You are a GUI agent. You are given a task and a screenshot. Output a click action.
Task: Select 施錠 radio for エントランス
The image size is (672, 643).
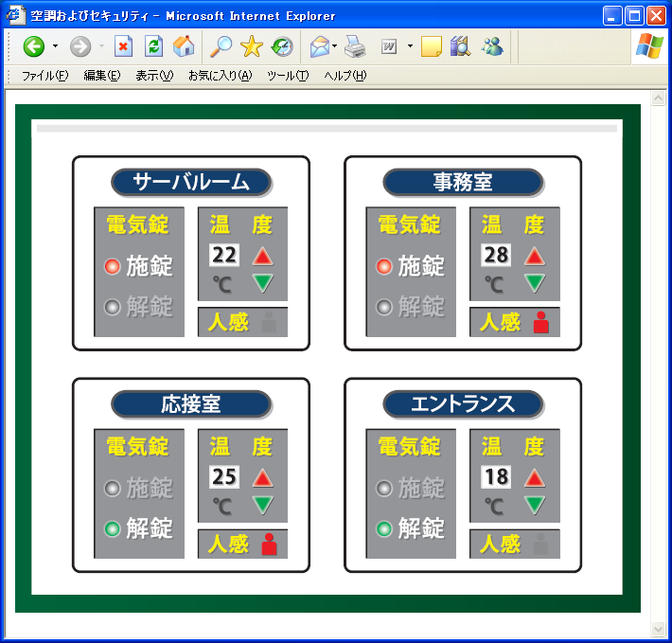click(x=384, y=489)
